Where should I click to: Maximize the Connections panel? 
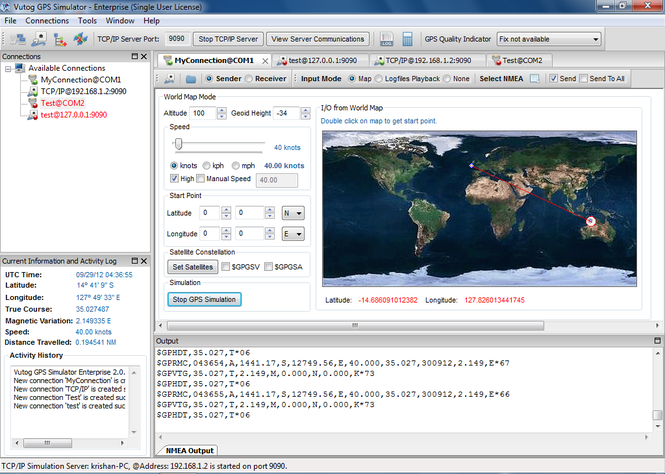pyautogui.click(x=135, y=56)
